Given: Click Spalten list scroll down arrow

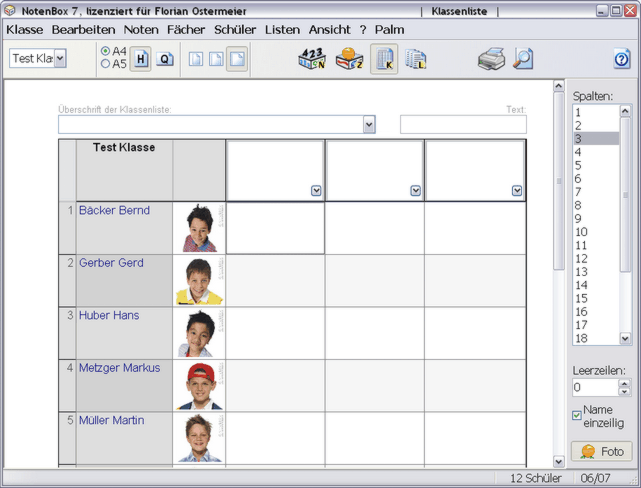Looking at the screenshot, I should (x=625, y=338).
